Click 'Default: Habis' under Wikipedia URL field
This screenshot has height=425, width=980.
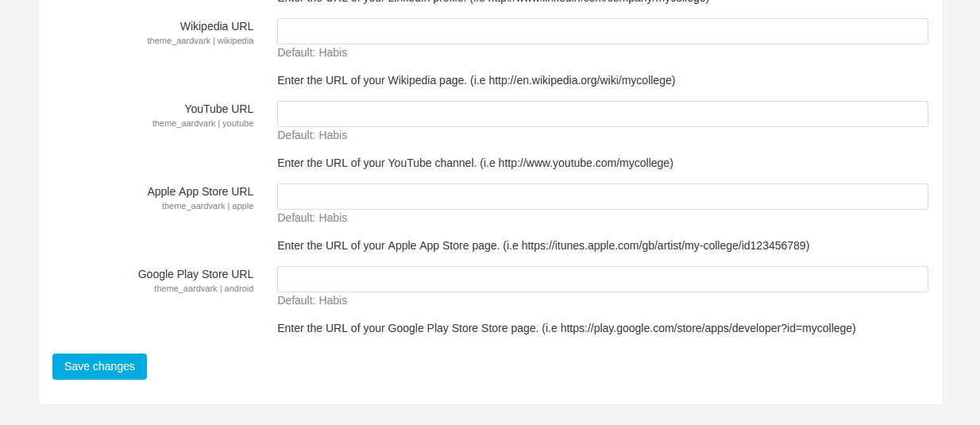(x=312, y=52)
